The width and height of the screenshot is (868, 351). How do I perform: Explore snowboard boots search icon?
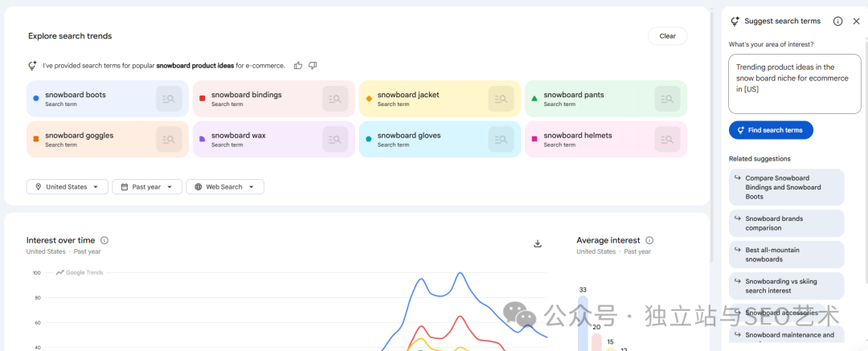tap(169, 99)
